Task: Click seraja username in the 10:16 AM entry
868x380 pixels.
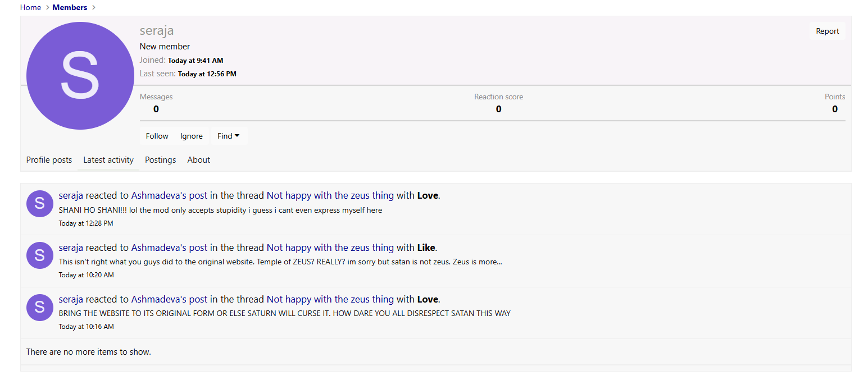Action: (x=71, y=299)
